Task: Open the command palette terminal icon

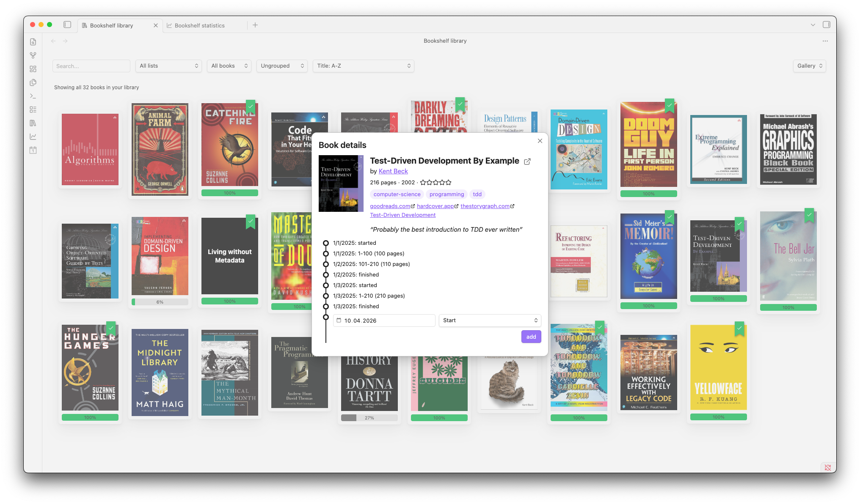Action: [x=33, y=96]
